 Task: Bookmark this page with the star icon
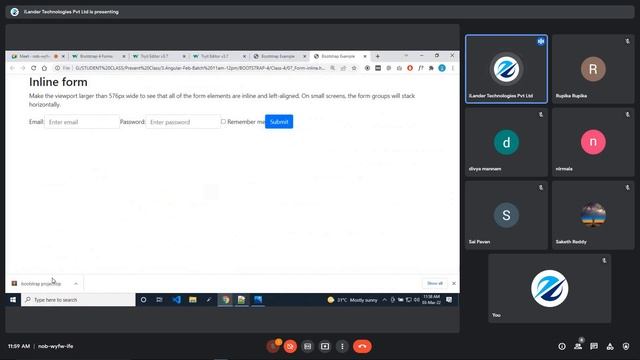pos(354,68)
